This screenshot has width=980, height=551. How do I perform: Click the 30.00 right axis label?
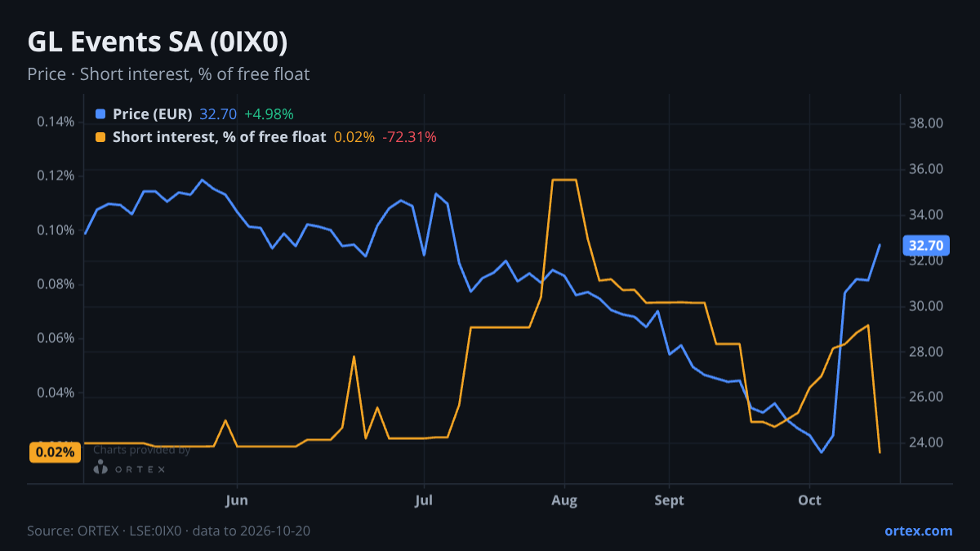926,306
